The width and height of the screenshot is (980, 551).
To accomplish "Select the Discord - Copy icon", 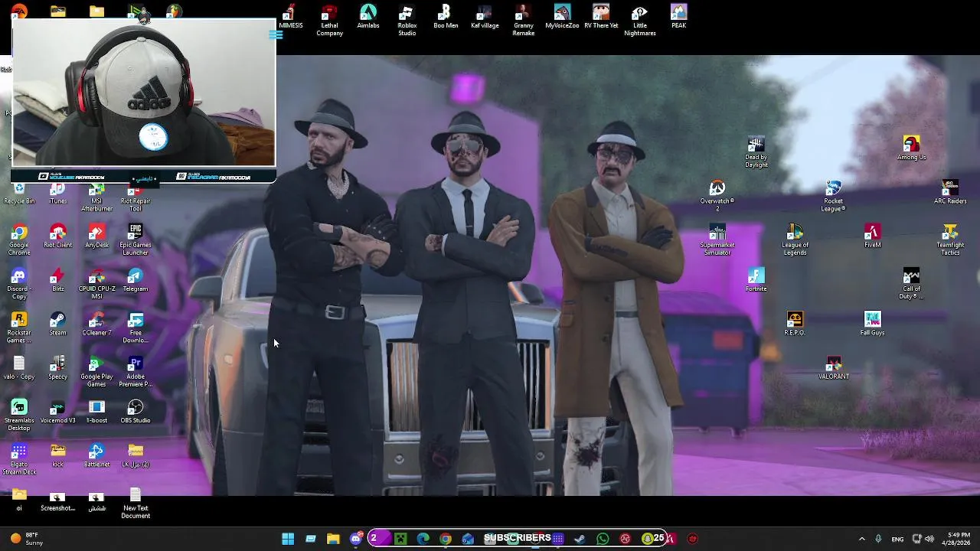I will [19, 283].
